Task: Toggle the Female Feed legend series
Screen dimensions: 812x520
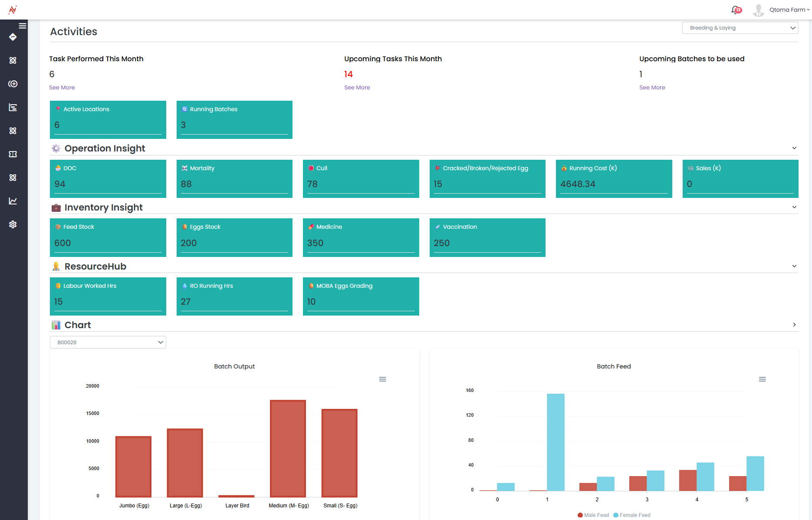Action: pyautogui.click(x=632, y=515)
